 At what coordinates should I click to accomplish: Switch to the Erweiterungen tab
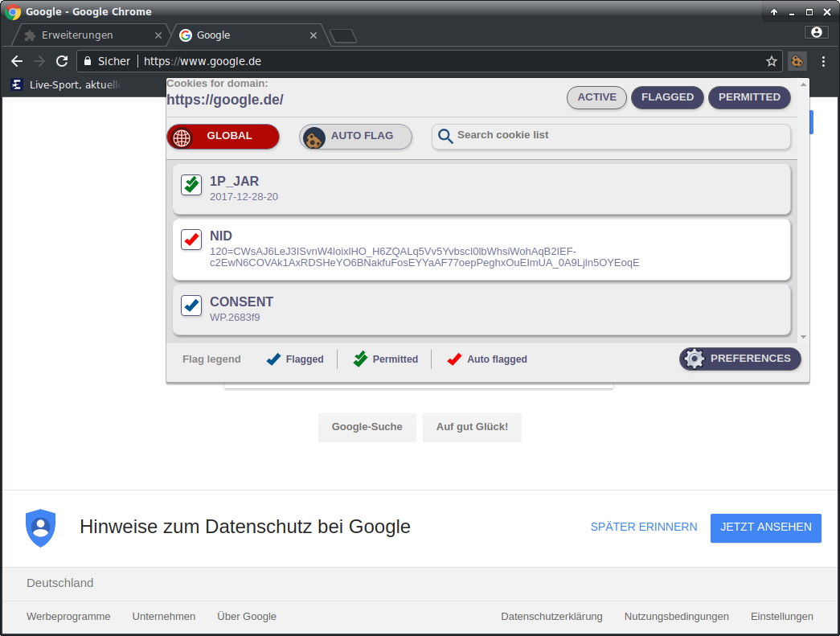pyautogui.click(x=88, y=35)
